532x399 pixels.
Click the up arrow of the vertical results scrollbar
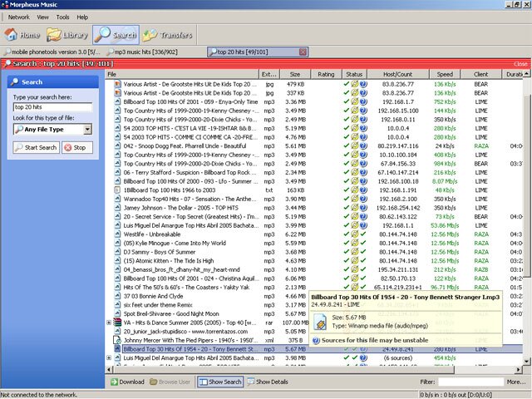[526, 73]
